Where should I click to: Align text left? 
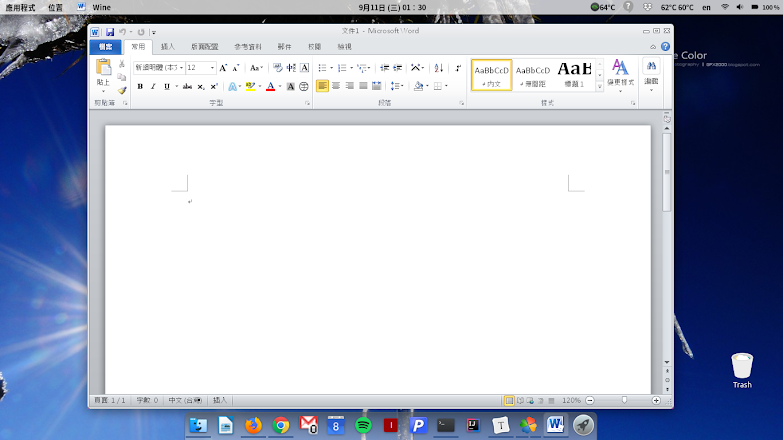point(323,86)
